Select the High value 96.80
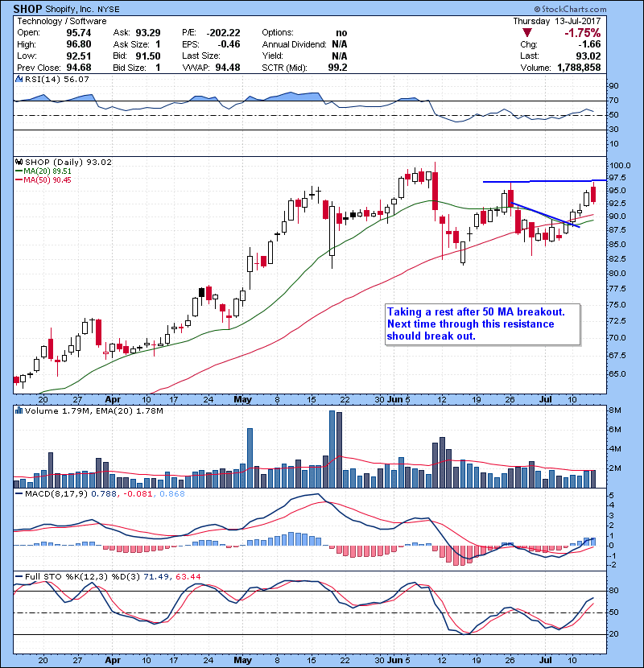The image size is (644, 668). (78, 44)
